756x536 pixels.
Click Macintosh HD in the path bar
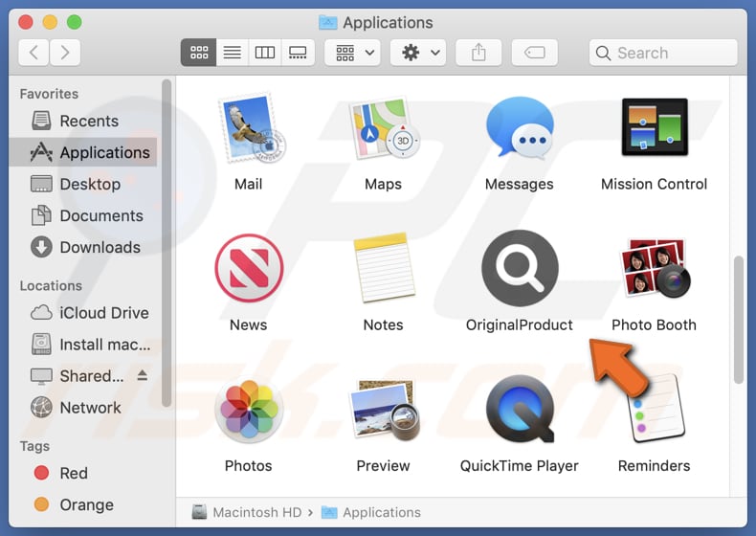point(247,512)
